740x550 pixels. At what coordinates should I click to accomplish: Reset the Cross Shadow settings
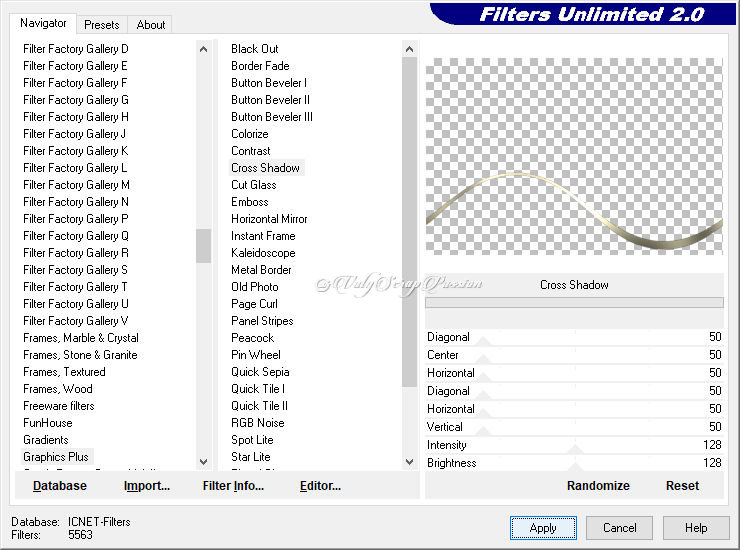(682, 486)
